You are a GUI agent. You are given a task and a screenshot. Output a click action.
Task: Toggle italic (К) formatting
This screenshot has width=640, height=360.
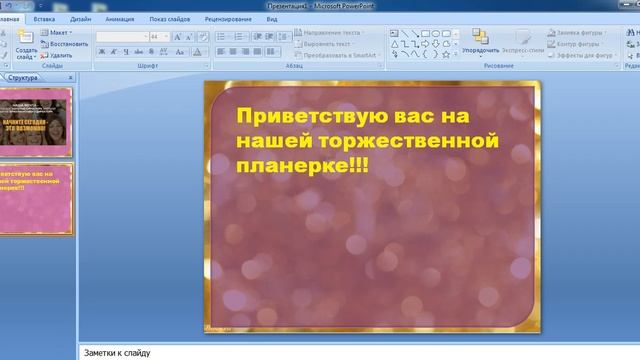(114, 51)
